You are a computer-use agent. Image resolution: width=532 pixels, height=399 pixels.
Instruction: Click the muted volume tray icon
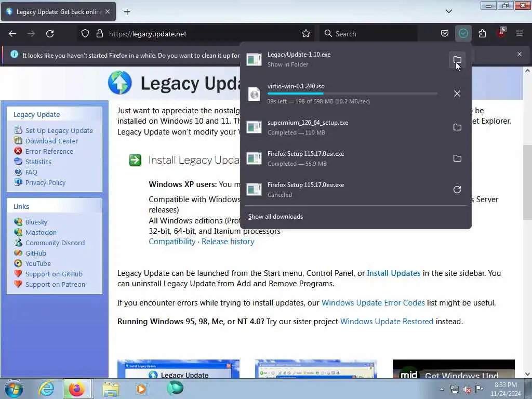coord(467,389)
